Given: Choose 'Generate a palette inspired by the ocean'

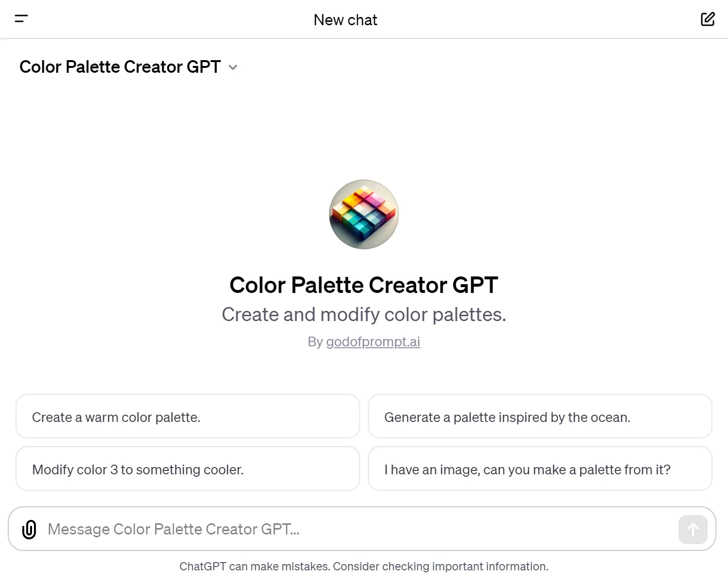Looking at the screenshot, I should [x=540, y=417].
